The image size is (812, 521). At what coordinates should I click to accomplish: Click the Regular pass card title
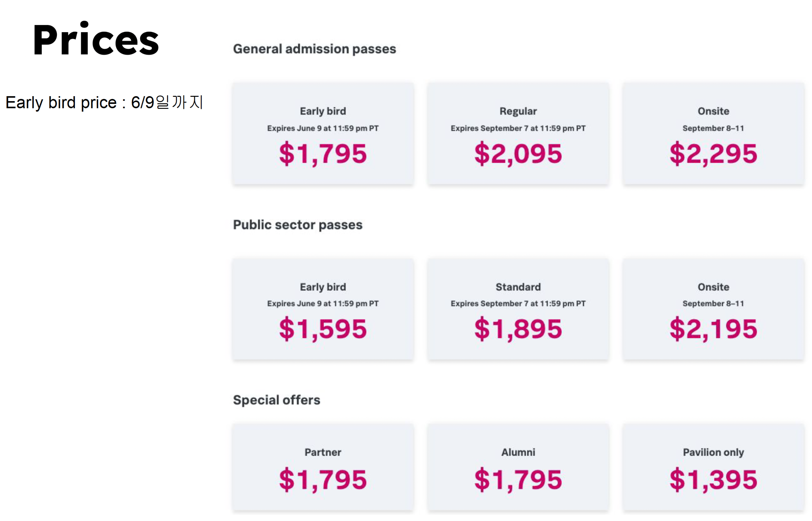(518, 111)
